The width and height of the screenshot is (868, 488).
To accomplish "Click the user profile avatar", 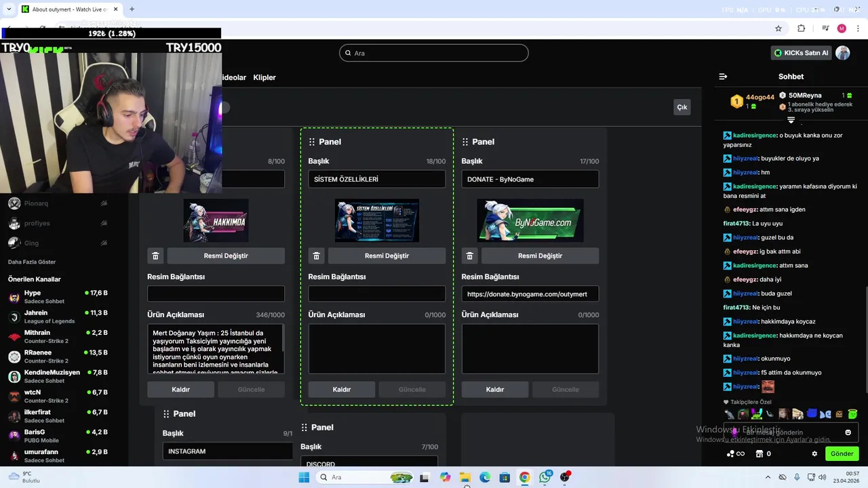I will coord(842,53).
